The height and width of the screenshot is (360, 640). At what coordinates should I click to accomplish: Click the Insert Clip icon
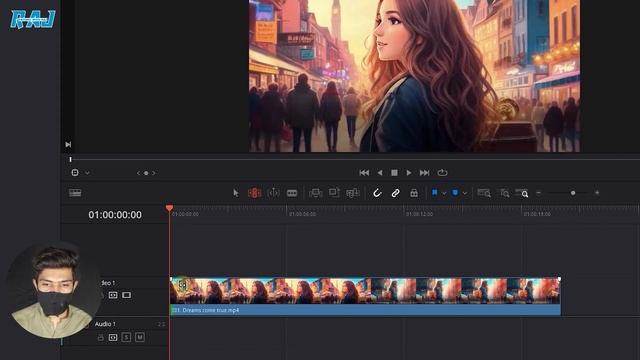[x=316, y=193]
